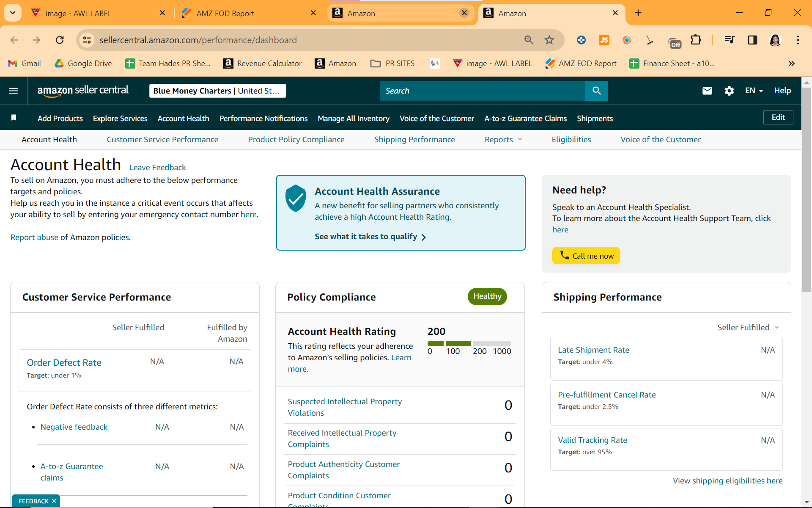Open Gmail bookmark

pos(25,63)
